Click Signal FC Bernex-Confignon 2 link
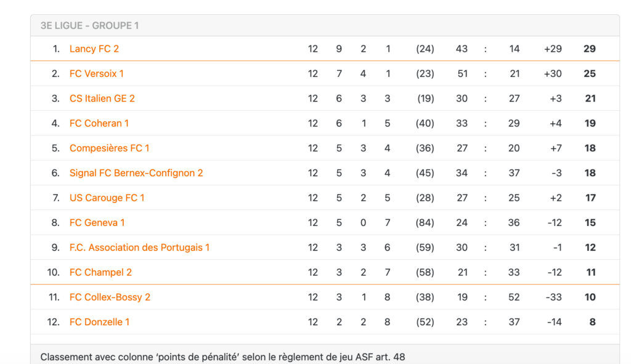Screen dimensions: 631x364 (x=136, y=173)
